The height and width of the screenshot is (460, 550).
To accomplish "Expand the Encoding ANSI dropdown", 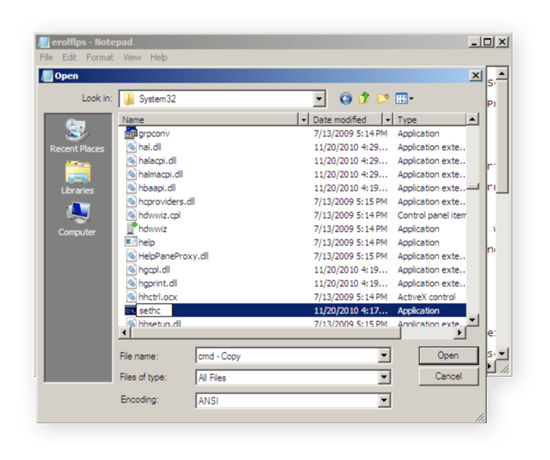I will [x=384, y=400].
